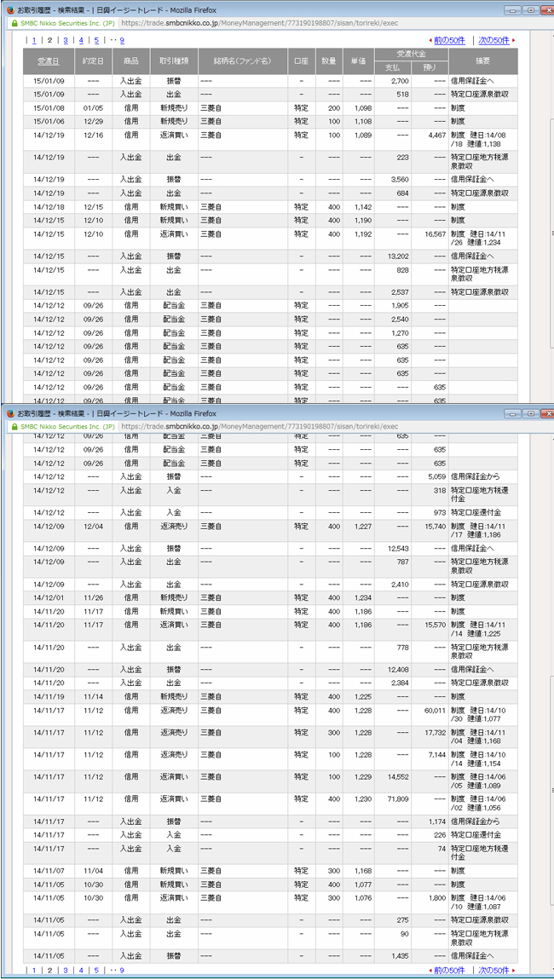Go to page 5 in upper window pagination

[96, 40]
